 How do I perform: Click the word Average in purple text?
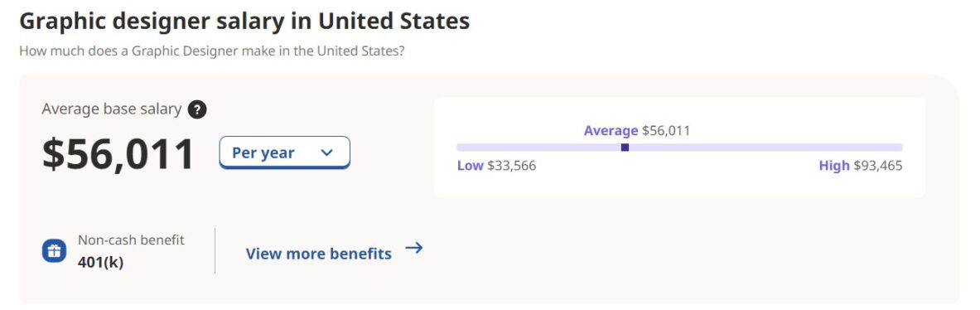(611, 131)
